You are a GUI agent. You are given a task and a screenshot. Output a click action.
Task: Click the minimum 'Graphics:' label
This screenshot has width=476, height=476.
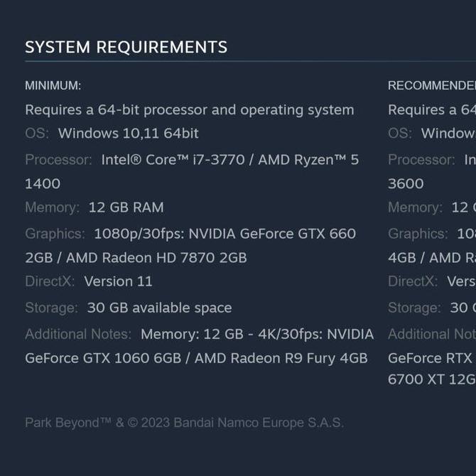point(55,234)
